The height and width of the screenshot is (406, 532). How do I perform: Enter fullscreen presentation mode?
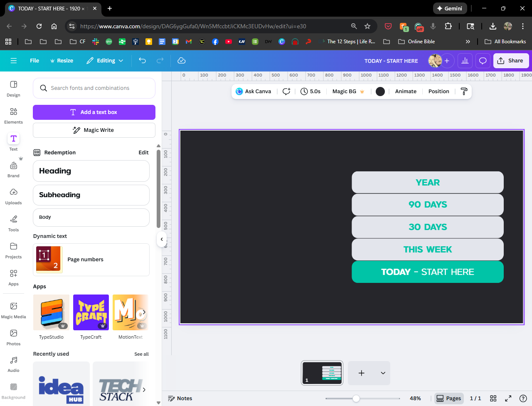(508, 399)
